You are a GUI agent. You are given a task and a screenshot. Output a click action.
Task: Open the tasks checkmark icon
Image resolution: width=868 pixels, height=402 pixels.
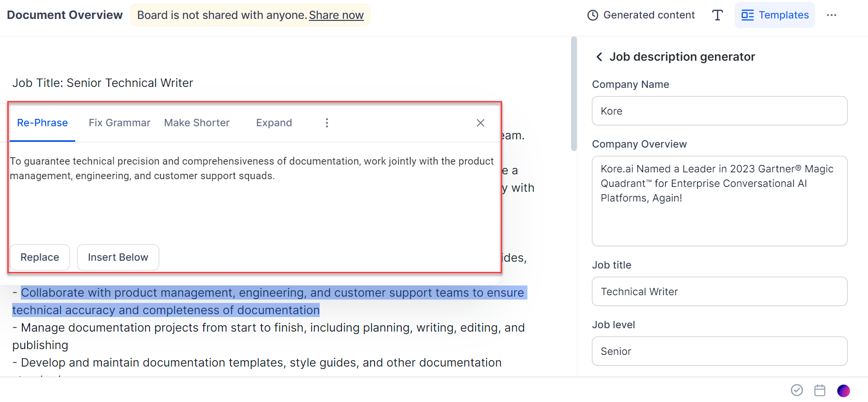(797, 390)
